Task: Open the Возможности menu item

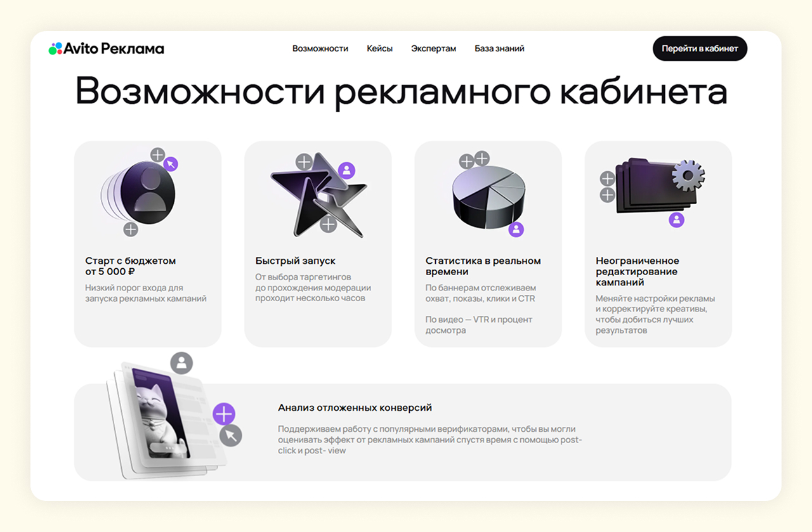Action: pyautogui.click(x=320, y=49)
